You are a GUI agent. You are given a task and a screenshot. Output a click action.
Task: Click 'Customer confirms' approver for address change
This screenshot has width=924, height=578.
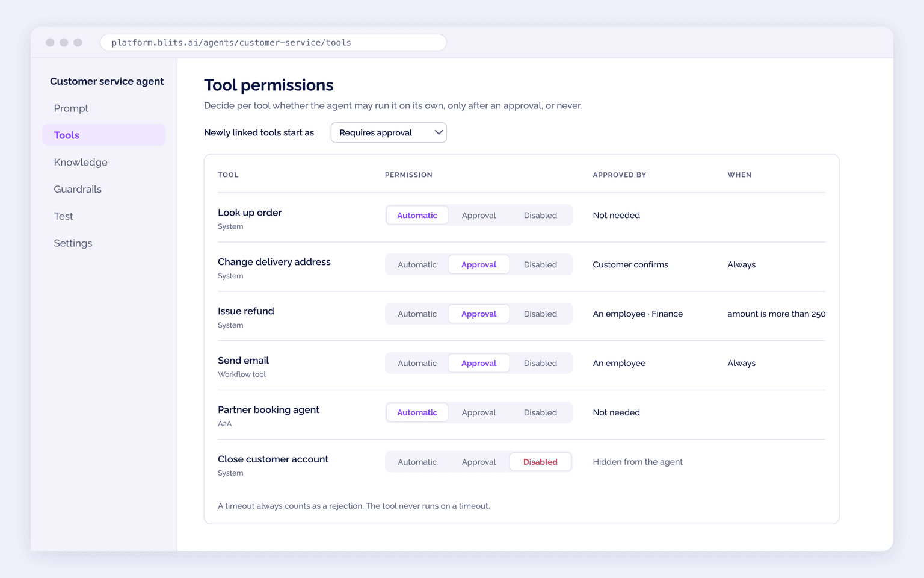(x=630, y=264)
